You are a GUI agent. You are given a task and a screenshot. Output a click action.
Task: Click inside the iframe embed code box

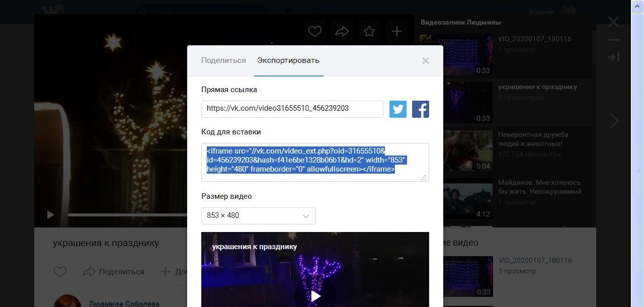point(315,162)
